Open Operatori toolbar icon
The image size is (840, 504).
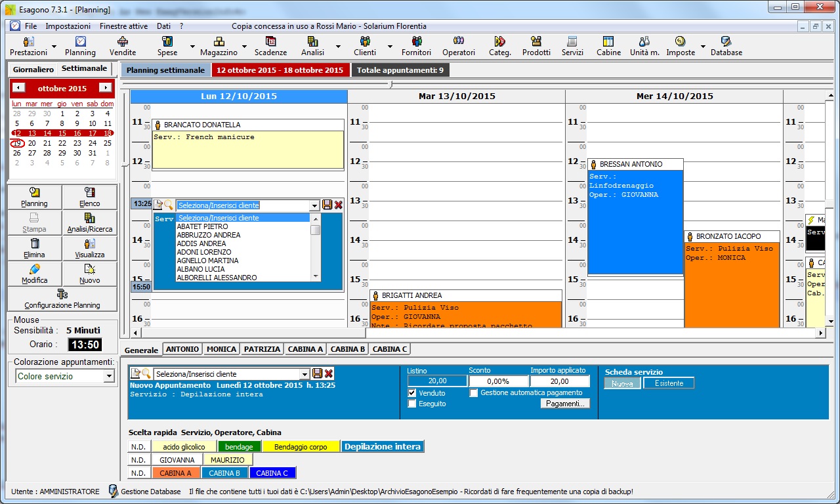click(x=459, y=46)
